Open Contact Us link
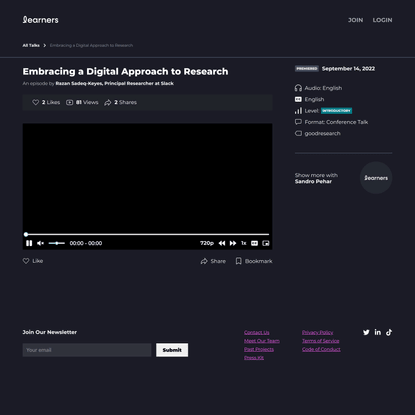Screen dimensions: 415x415 pyautogui.click(x=257, y=333)
